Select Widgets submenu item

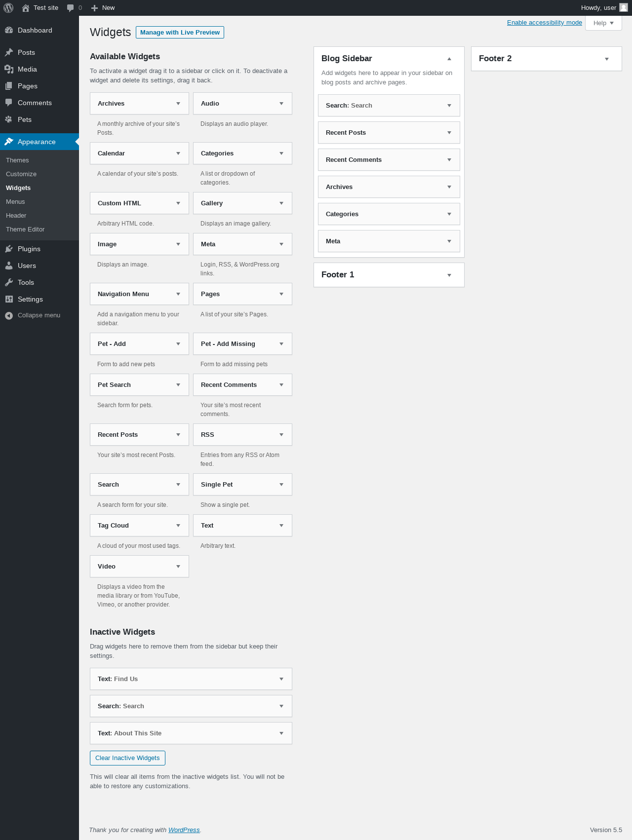point(18,188)
